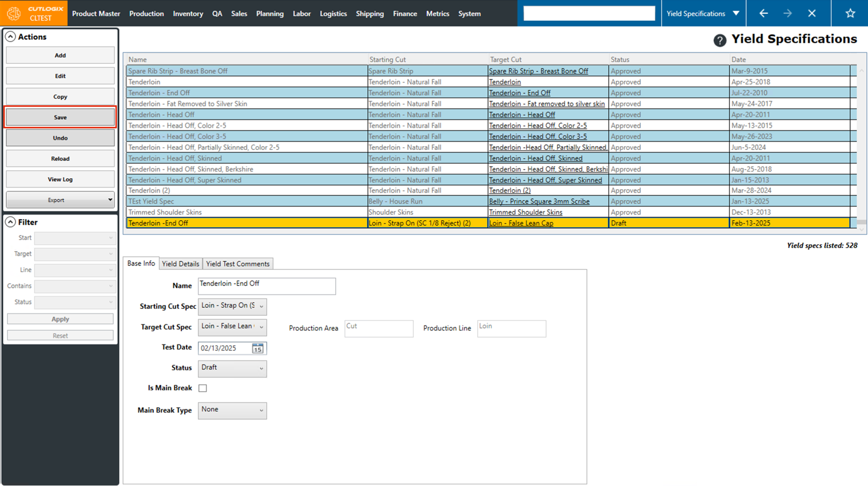
Task: Follow the Loin - False Lean Cap link
Action: (x=521, y=223)
